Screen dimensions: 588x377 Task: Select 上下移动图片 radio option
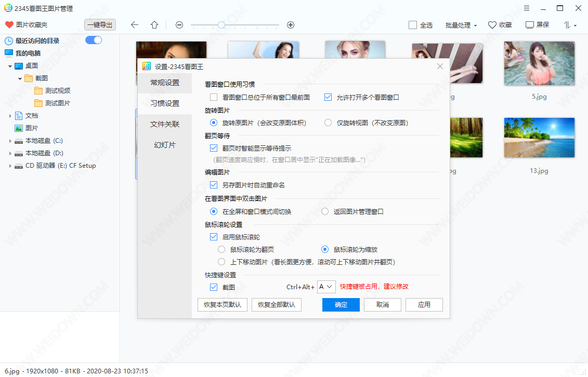click(x=221, y=262)
